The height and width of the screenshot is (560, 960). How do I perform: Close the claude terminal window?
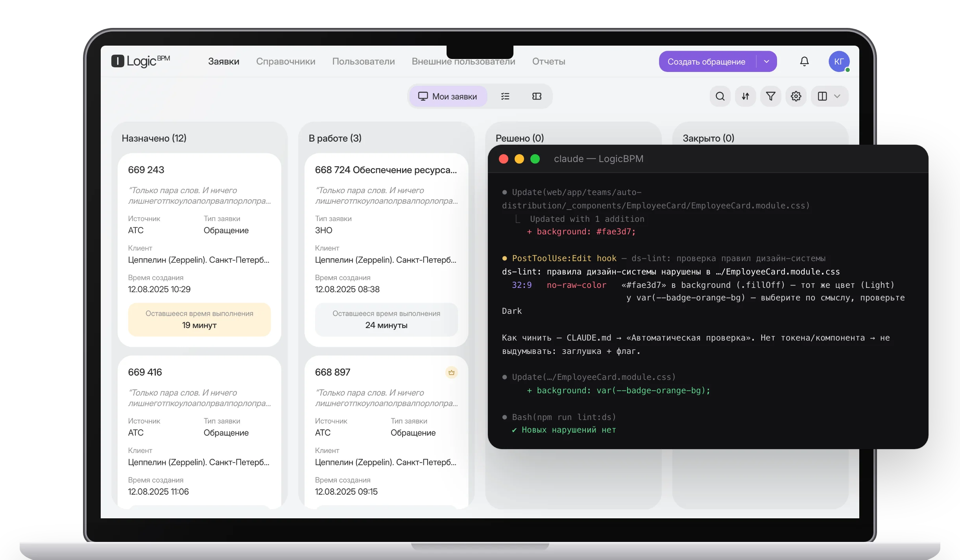tap(504, 159)
